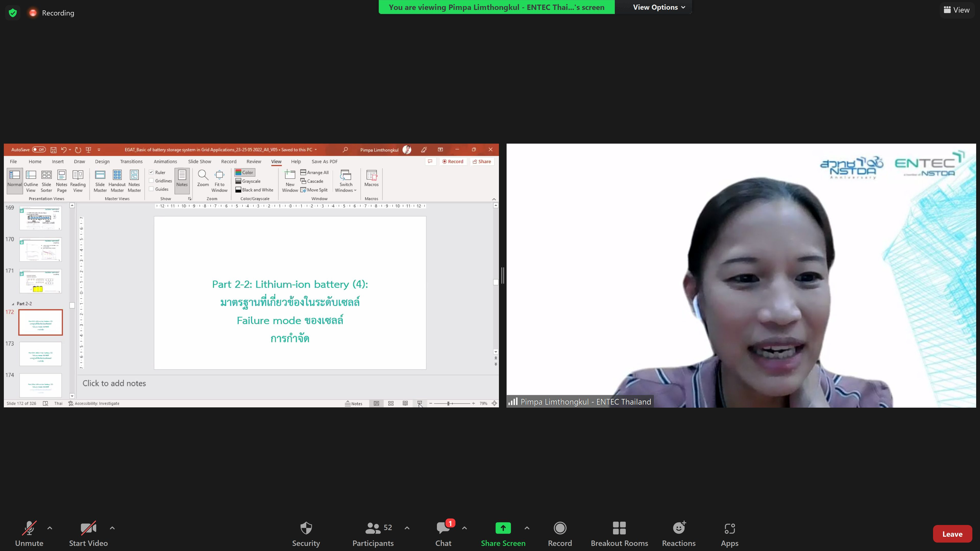Viewport: 980px width, 551px height.
Task: Click the PowerPoint Record button
Action: tap(453, 162)
